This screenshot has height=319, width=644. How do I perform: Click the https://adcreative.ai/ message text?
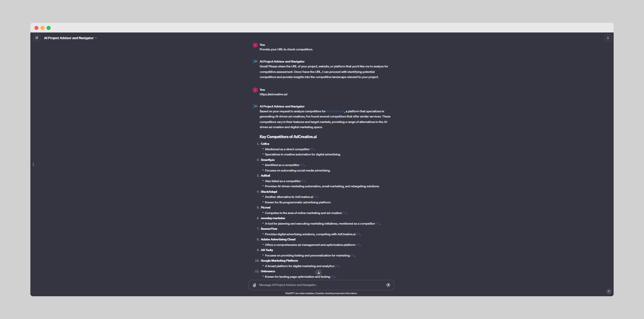coord(273,94)
